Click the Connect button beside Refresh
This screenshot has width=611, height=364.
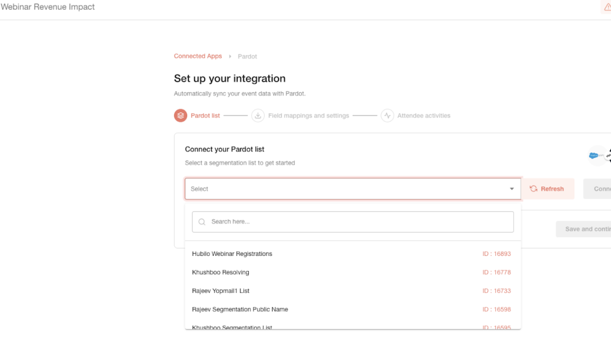pyautogui.click(x=597, y=189)
